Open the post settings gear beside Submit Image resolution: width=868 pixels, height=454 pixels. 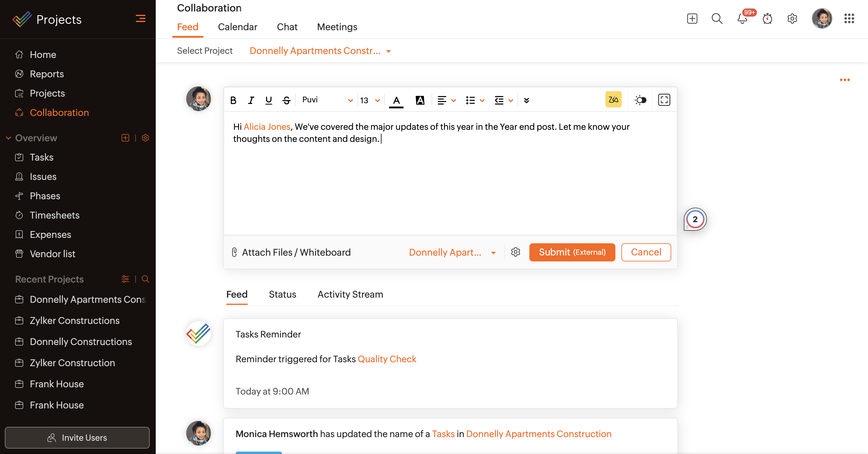click(x=515, y=252)
